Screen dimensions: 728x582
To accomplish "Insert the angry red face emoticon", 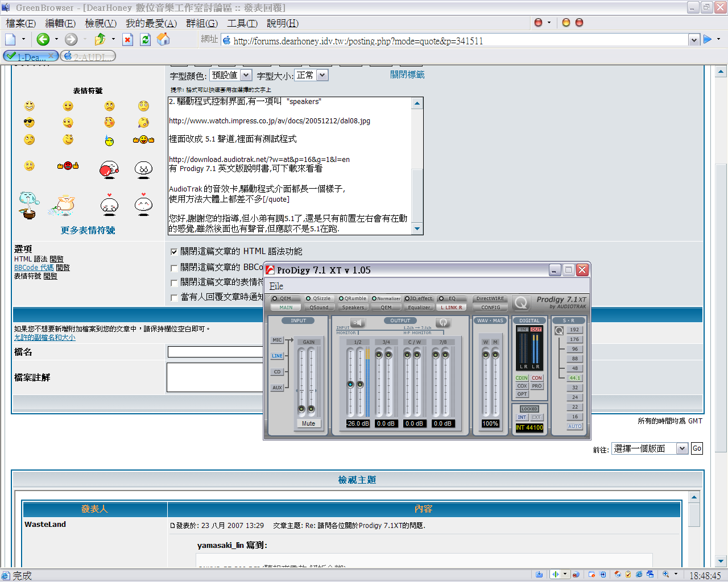I will point(68,165).
